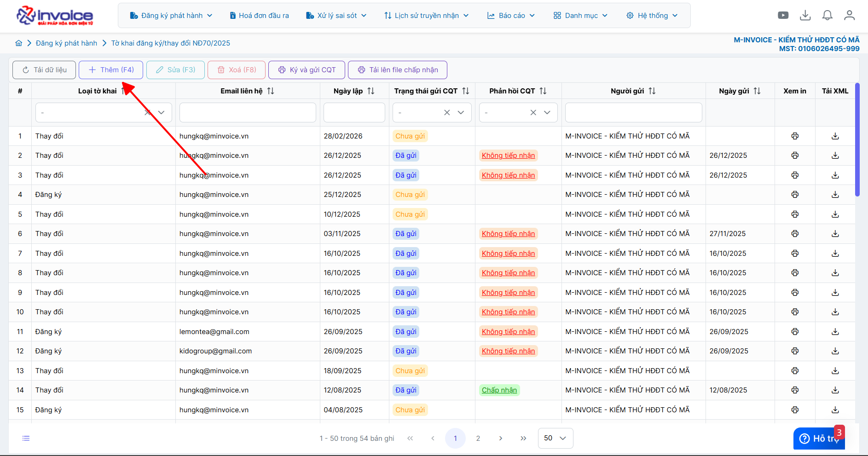
Task: Expand the Loại tờ khai filter dropdown
Action: (162, 113)
